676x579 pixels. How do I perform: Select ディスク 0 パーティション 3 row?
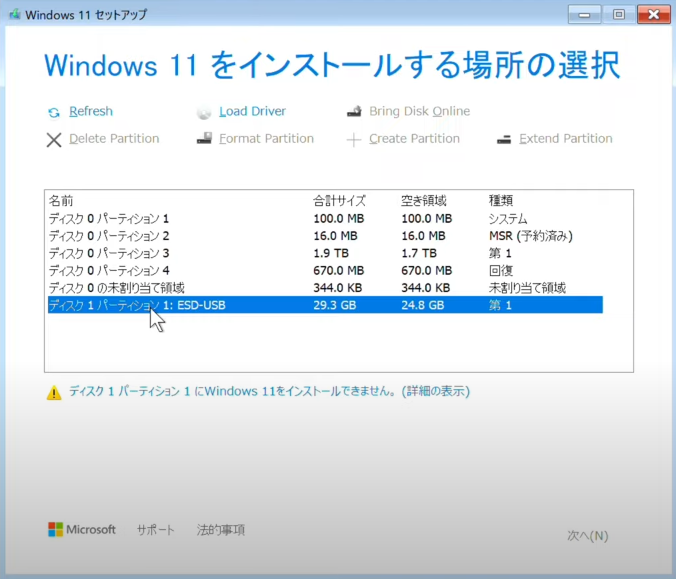click(x=325, y=253)
